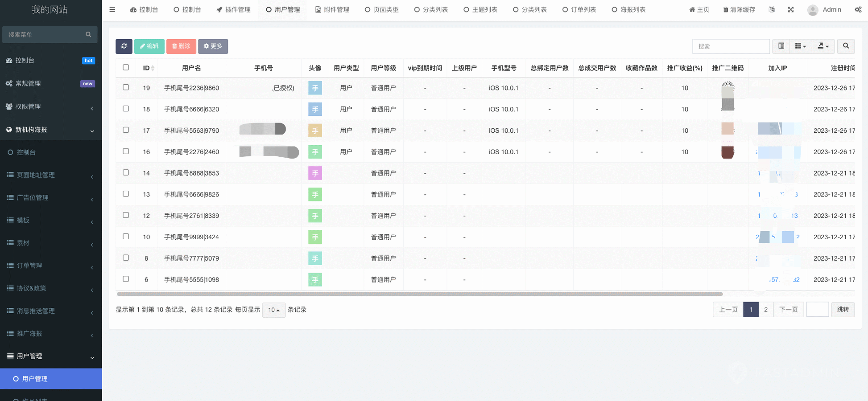Enter fullscreen using the expand icon
The height and width of the screenshot is (401, 868).
coord(791,10)
